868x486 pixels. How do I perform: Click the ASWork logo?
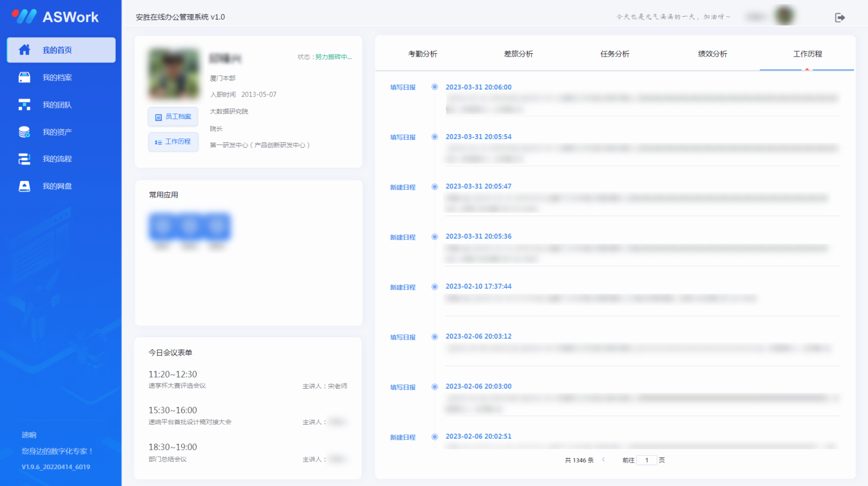click(55, 17)
